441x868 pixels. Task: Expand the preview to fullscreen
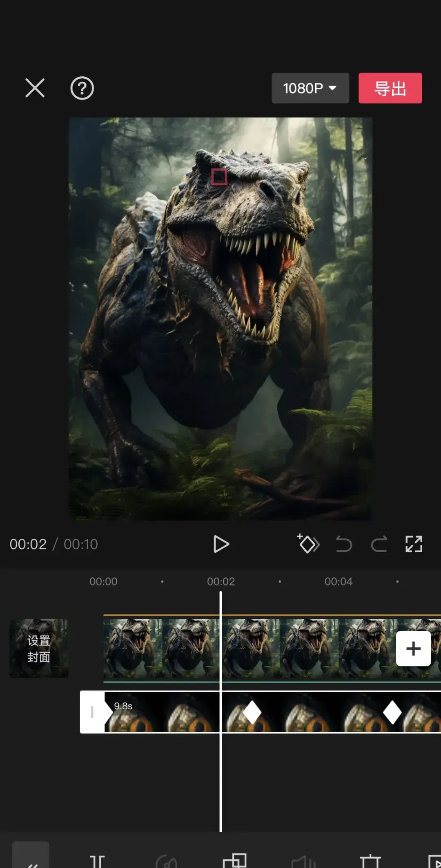414,544
